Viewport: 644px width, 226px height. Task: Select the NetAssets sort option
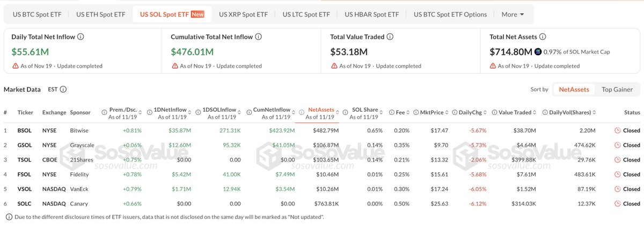click(574, 90)
